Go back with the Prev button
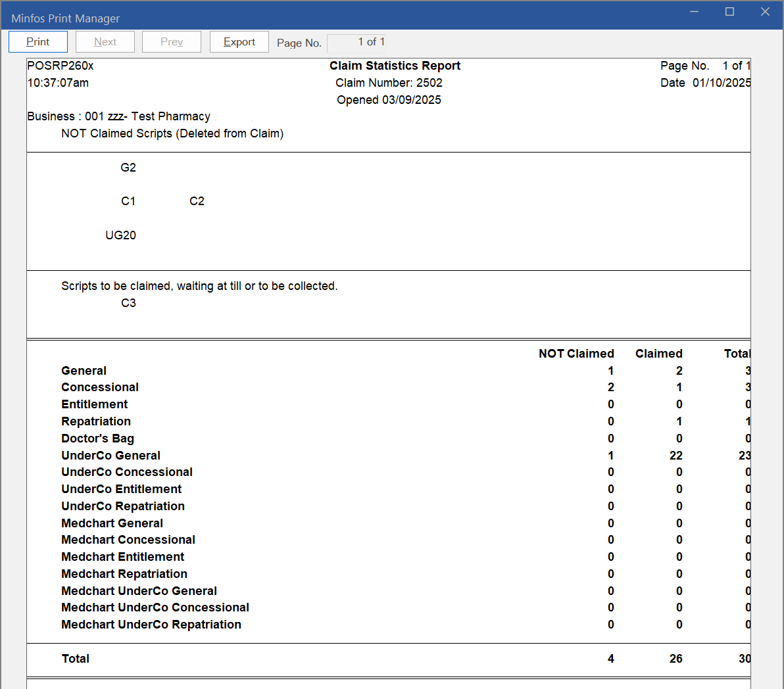 coord(172,42)
